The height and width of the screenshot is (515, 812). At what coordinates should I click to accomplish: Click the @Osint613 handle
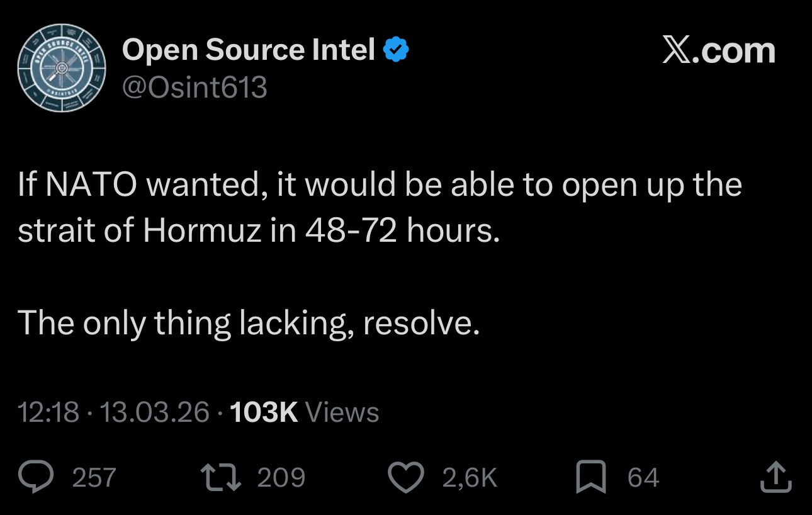[x=195, y=88]
